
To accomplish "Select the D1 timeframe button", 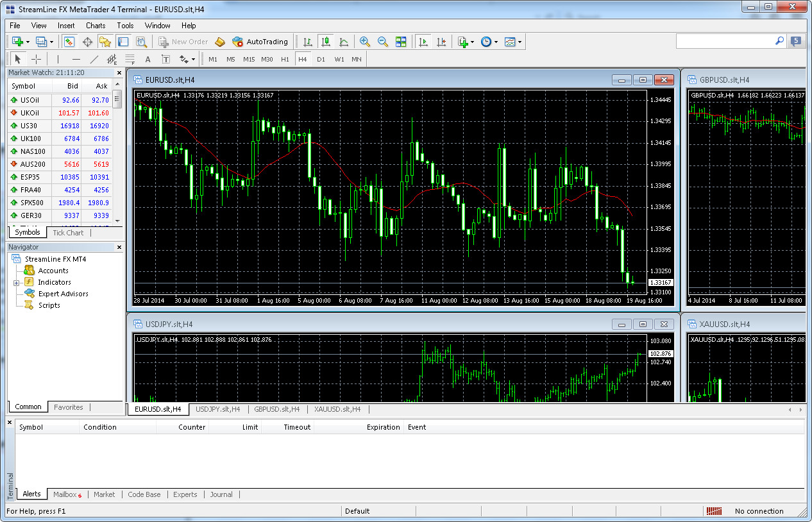I will tap(321, 59).
